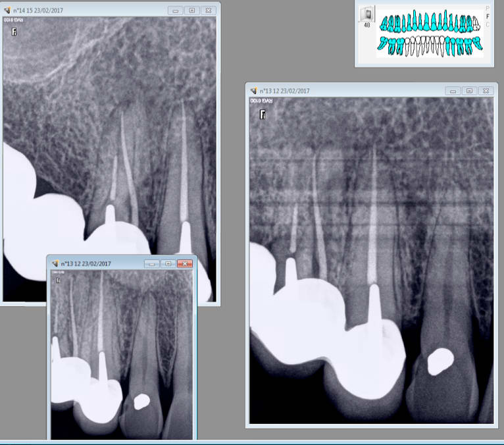Activate large n°13 12 23/02/2017 window title
The image size is (504, 445).
[355, 91]
